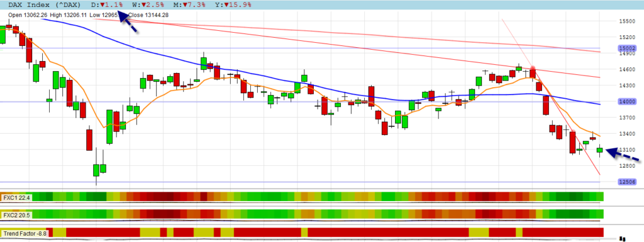Screen dimensions: 644x242
Task: Click the highlighted 12506 level marker
Action: (627, 182)
